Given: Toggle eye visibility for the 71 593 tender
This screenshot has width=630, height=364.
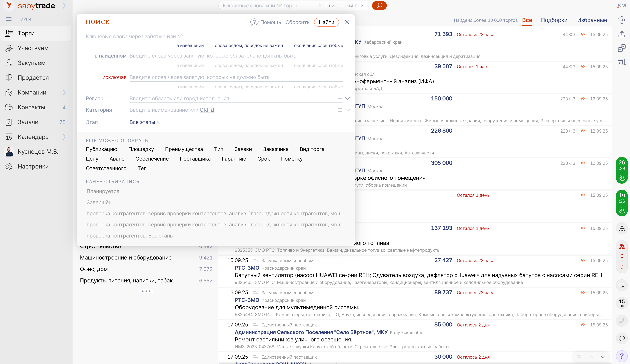Looking at the screenshot, I should [x=582, y=34].
